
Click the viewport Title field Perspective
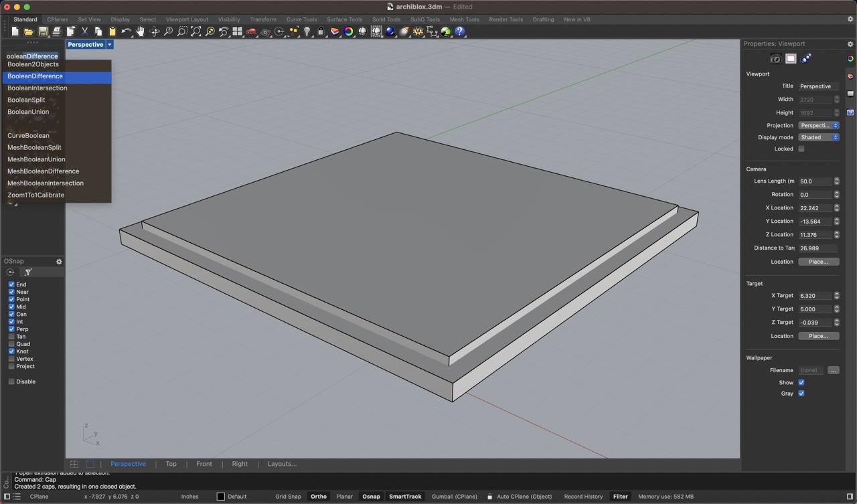tap(818, 86)
